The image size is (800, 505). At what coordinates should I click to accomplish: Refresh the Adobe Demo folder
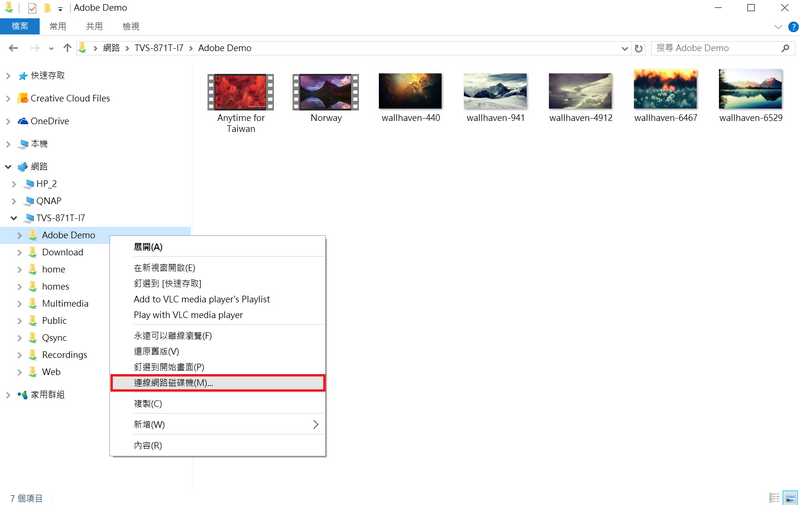(x=638, y=48)
